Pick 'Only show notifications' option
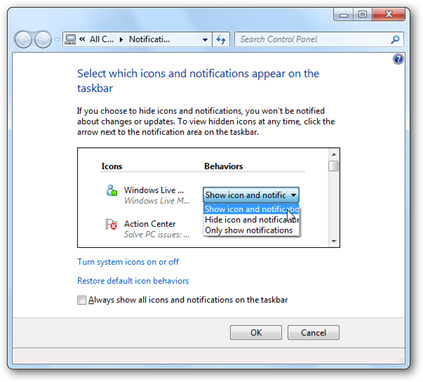The width and height of the screenshot is (423, 382). click(x=251, y=230)
